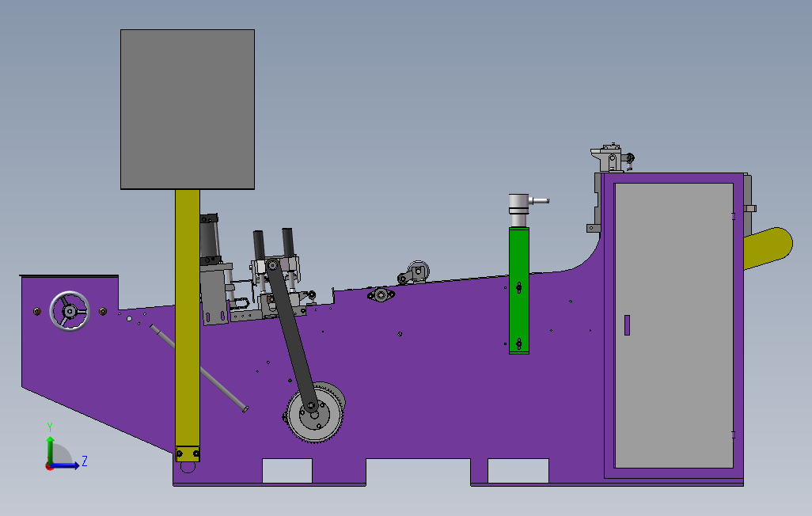Pick the right black cylinder rod
This screenshot has height=516, width=812.
[288, 242]
